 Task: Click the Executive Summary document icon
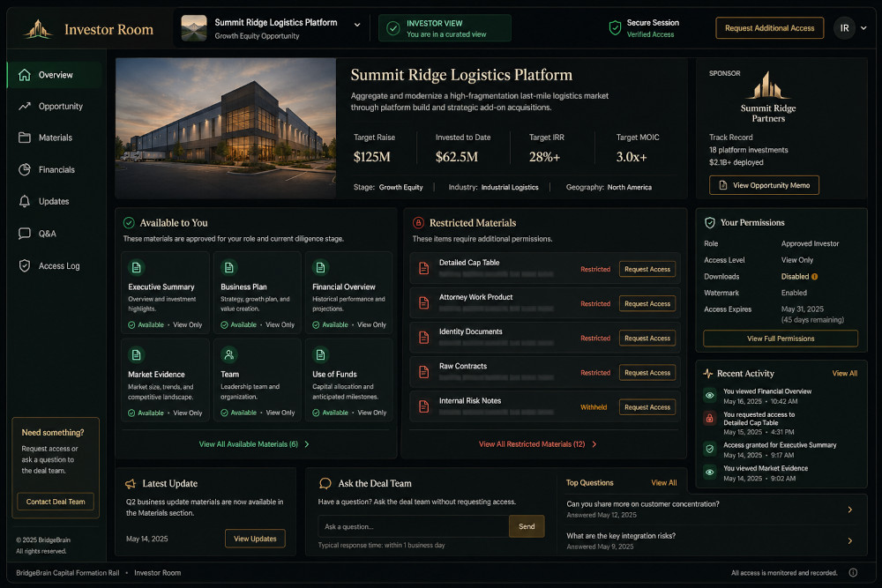(136, 268)
